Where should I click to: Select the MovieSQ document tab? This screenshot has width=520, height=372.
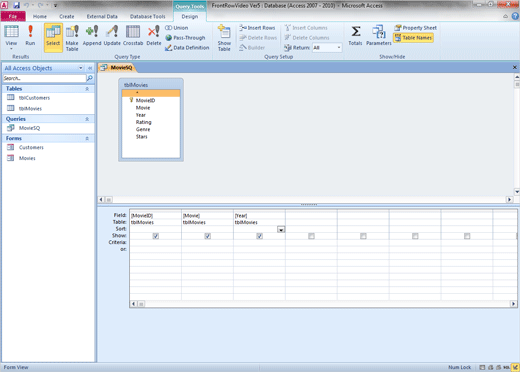(117, 68)
